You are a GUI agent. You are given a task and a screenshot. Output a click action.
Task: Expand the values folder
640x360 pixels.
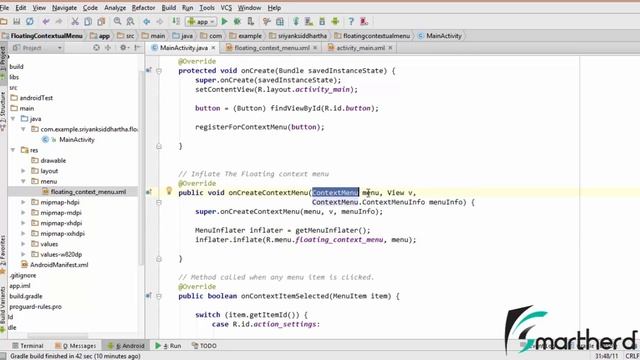tap(23, 244)
